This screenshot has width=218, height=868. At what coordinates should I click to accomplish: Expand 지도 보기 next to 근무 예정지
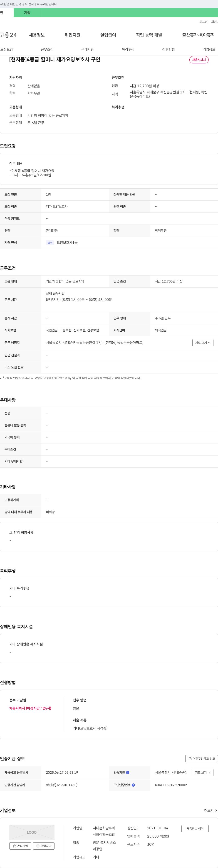[203, 343]
